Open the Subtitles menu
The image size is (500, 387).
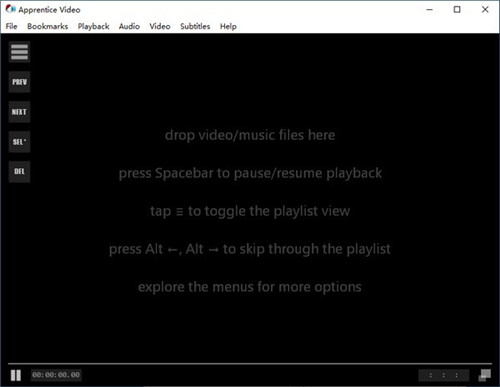coord(195,26)
